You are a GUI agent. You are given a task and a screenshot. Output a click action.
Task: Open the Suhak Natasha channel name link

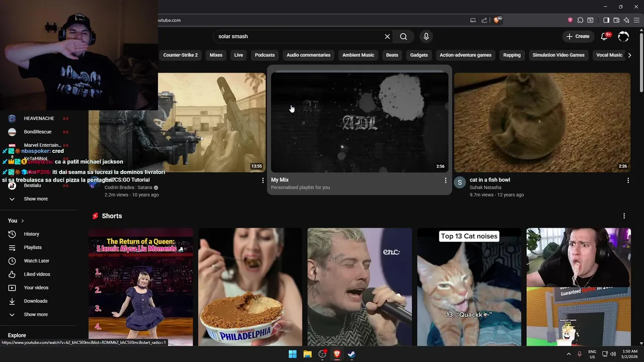tap(486, 188)
